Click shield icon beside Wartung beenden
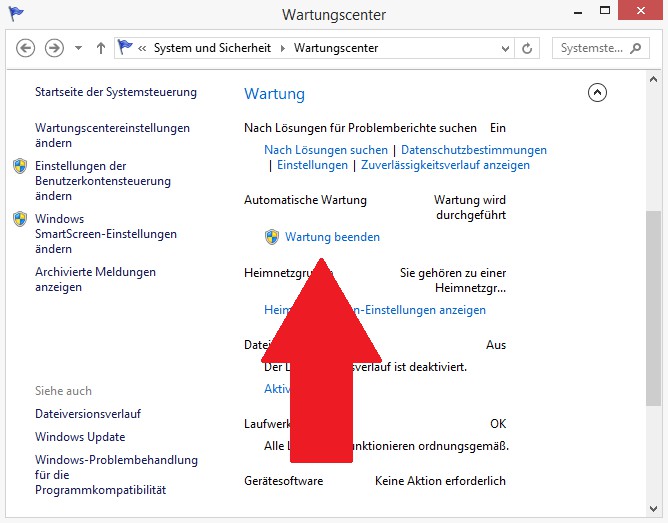The width and height of the screenshot is (668, 523). click(272, 237)
